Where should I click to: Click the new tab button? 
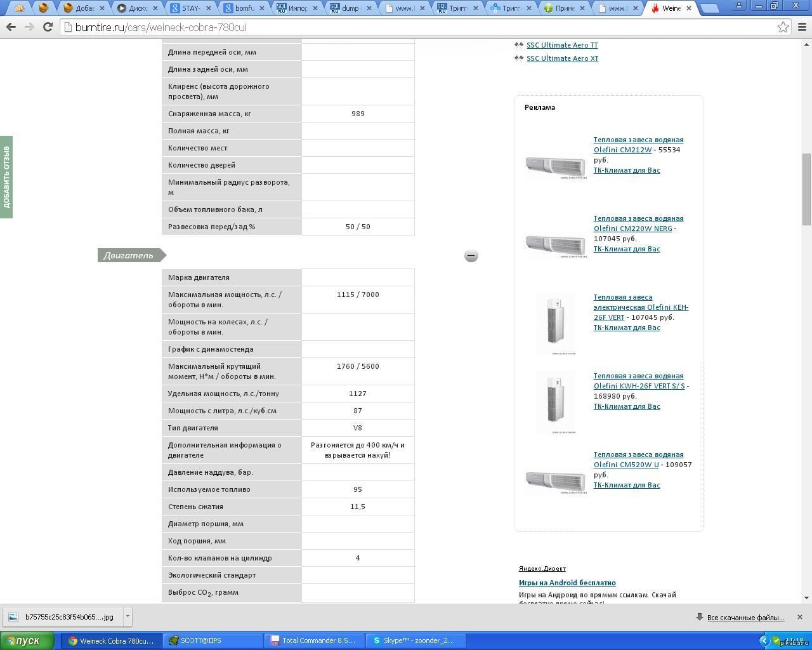click(x=709, y=8)
